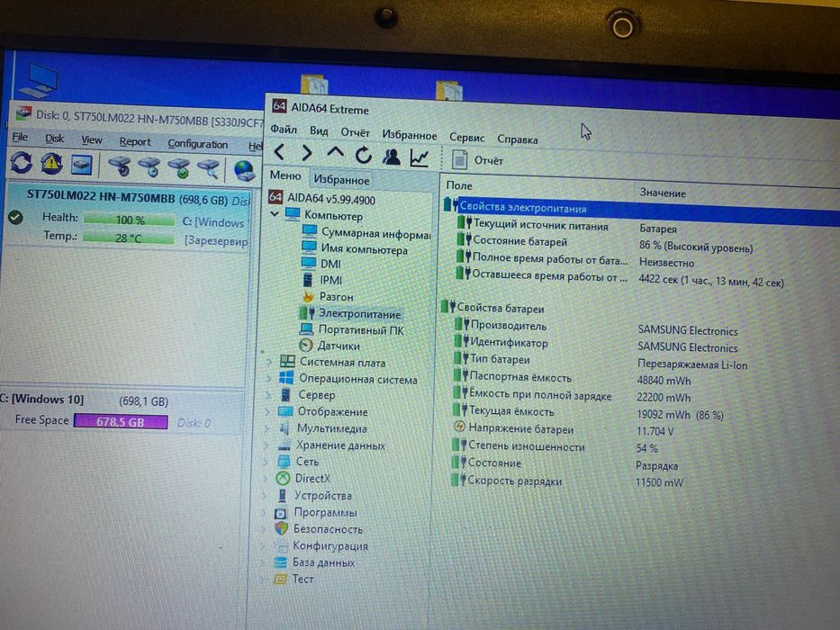Screen dimensions: 840x630
Task: Open the user icon in AIDA64 toolbar
Action: click(x=392, y=157)
